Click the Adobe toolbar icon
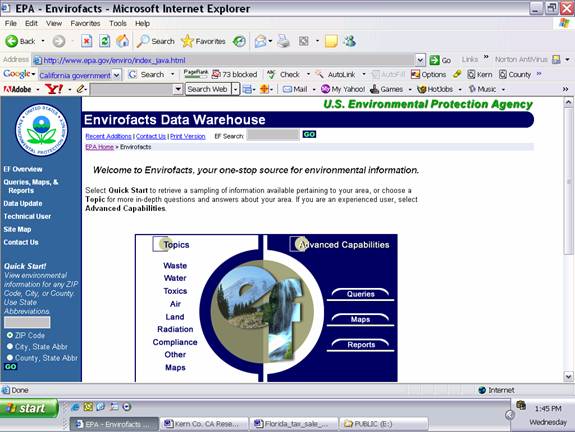575x432 pixels. [18, 89]
